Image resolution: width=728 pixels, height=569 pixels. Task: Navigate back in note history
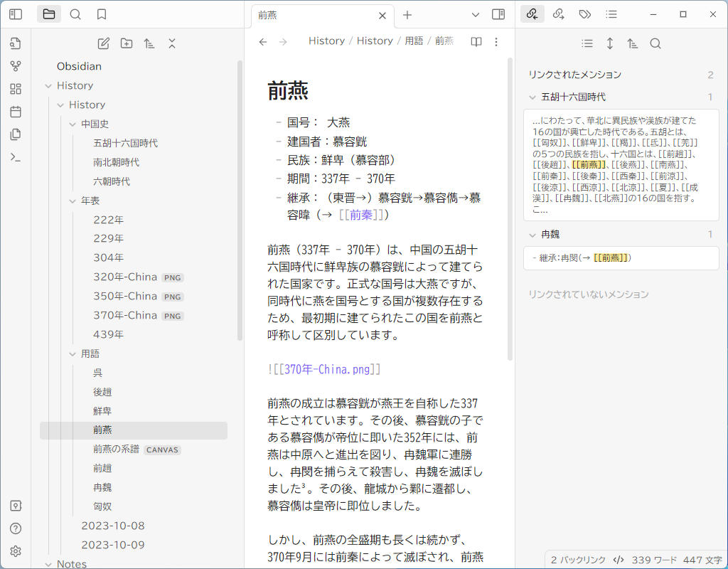click(263, 42)
